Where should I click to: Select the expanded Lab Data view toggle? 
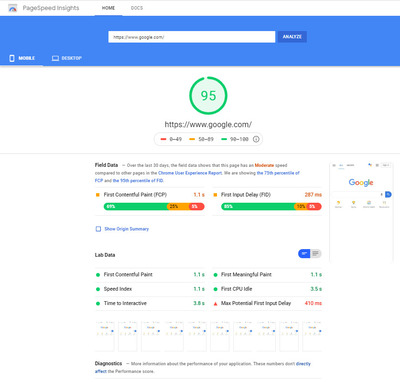[x=316, y=254]
